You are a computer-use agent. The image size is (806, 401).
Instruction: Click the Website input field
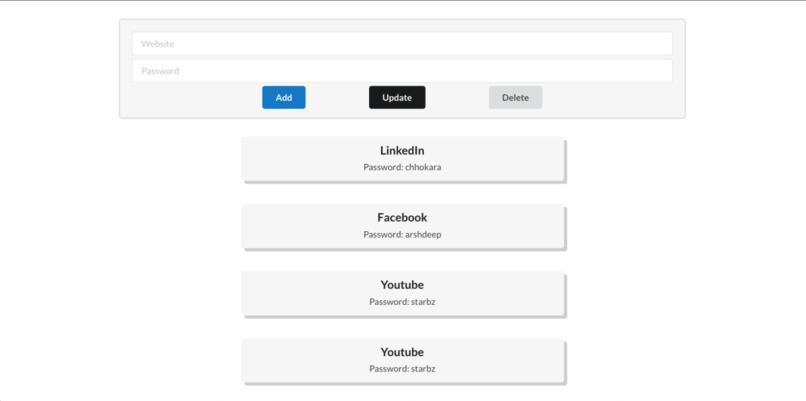(402, 44)
